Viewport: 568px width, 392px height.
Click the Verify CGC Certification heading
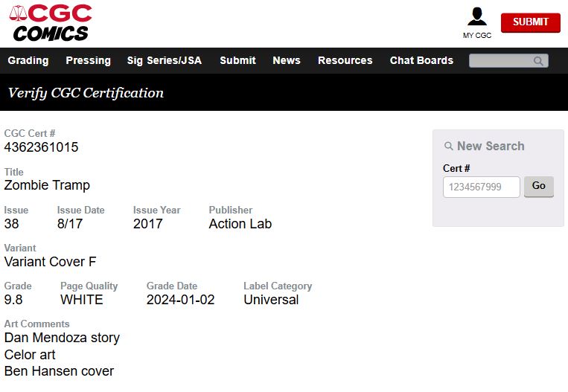tap(86, 93)
